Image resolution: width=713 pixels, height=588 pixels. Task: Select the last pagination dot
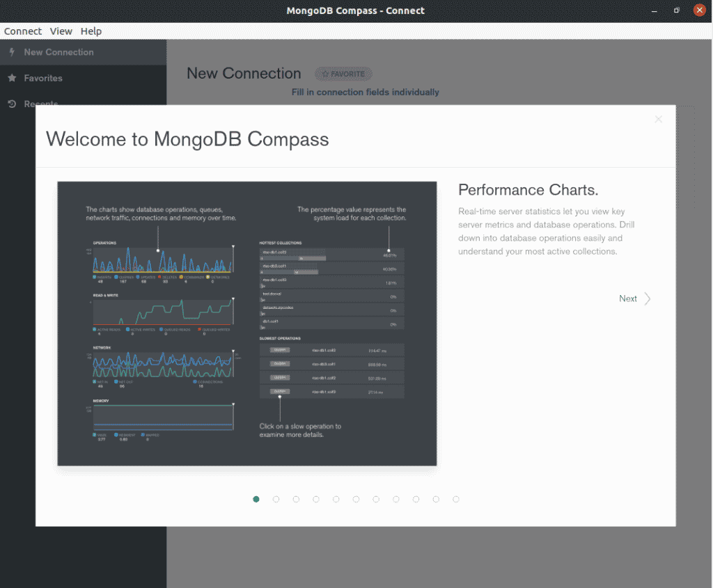[x=456, y=499]
